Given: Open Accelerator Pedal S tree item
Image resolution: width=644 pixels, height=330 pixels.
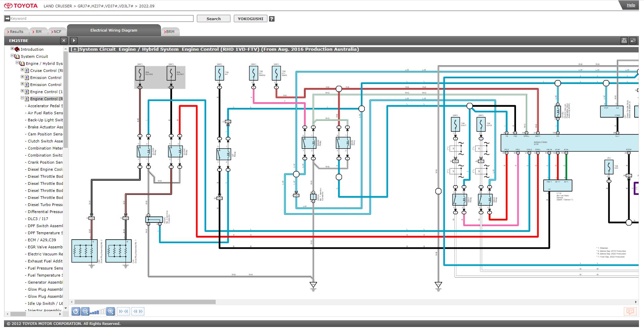Looking at the screenshot, I should click(45, 106).
